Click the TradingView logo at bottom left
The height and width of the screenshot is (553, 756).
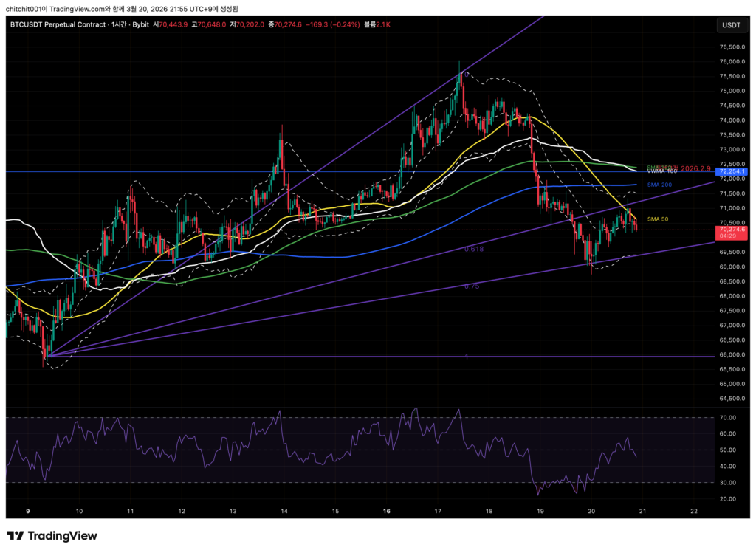tap(52, 536)
